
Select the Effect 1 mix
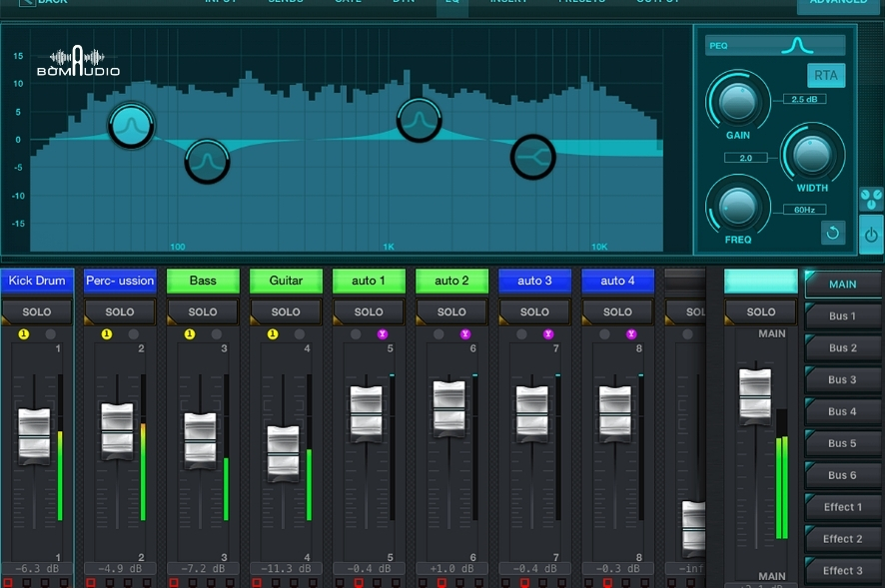coord(843,507)
